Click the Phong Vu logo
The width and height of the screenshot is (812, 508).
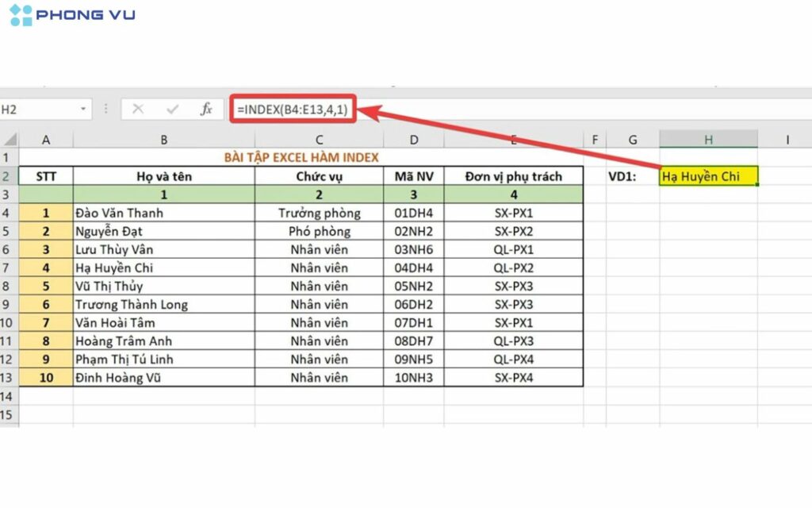(70, 15)
